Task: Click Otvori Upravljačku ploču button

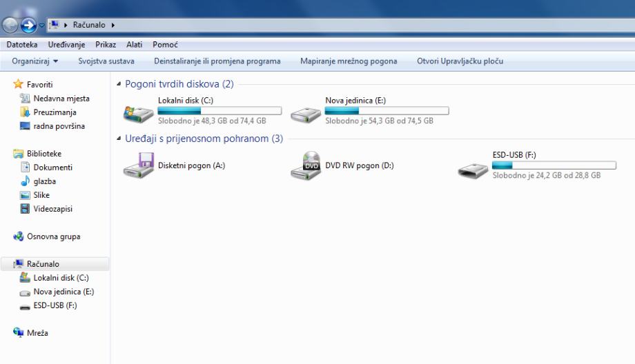Action: (x=460, y=61)
